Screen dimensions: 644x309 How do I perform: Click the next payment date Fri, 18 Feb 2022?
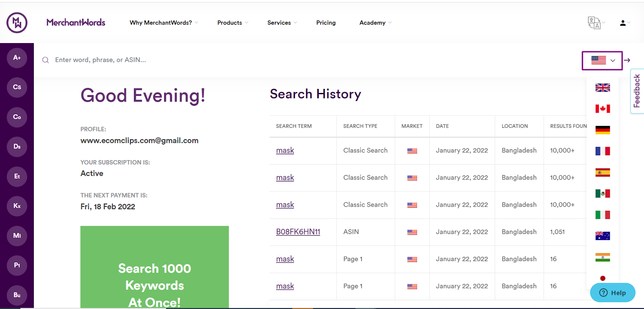108,206
